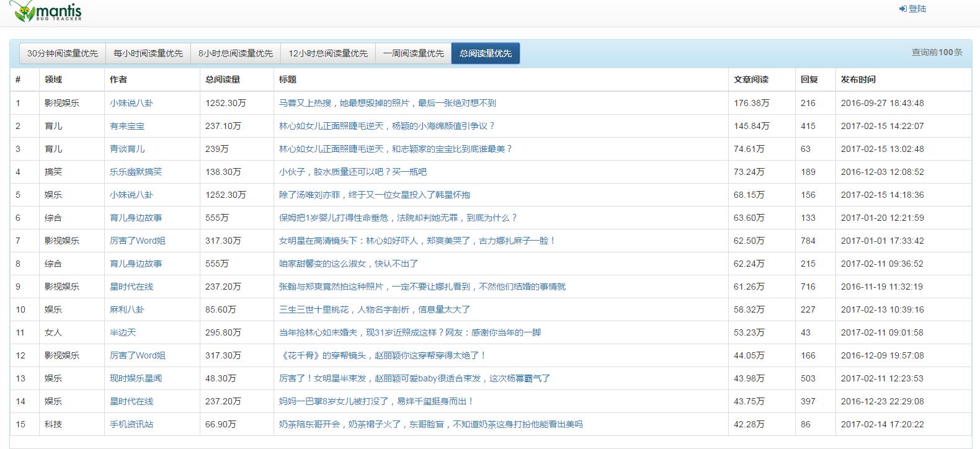Open author 厉害了Word姐 in row 7
The image size is (980, 449).
pos(138,241)
